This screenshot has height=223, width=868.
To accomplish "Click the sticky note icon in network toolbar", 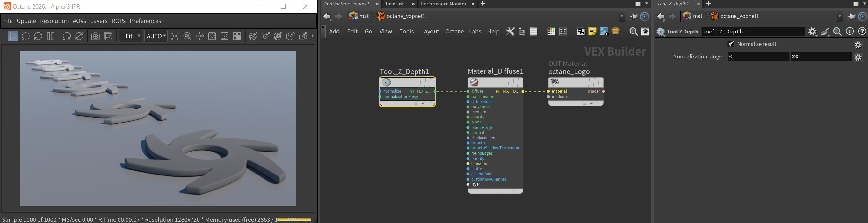I will coord(592,31).
